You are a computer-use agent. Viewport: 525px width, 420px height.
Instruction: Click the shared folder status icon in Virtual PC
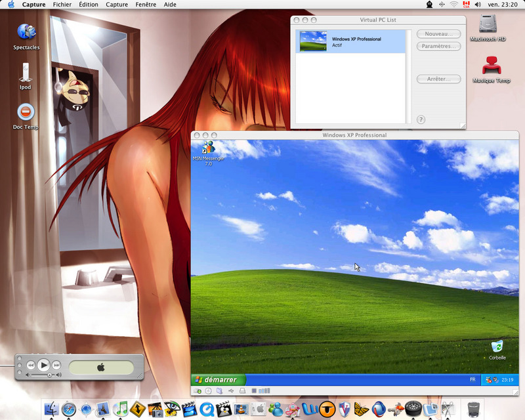click(x=220, y=391)
